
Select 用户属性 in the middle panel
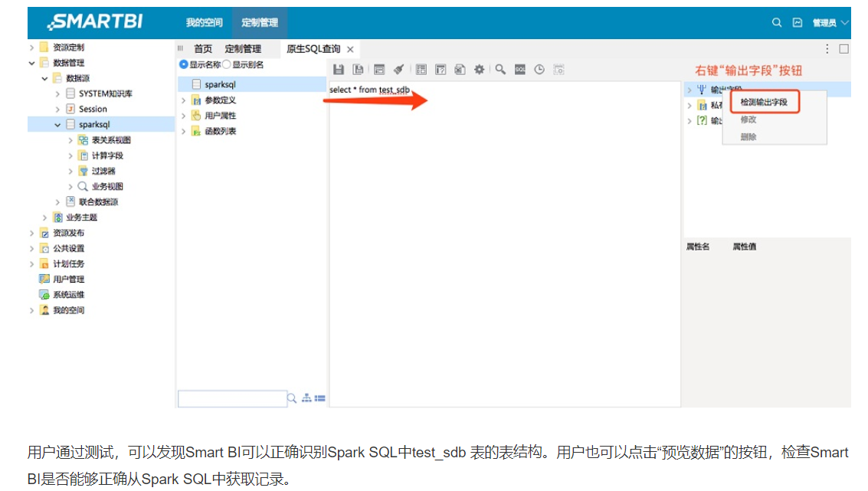[221, 116]
